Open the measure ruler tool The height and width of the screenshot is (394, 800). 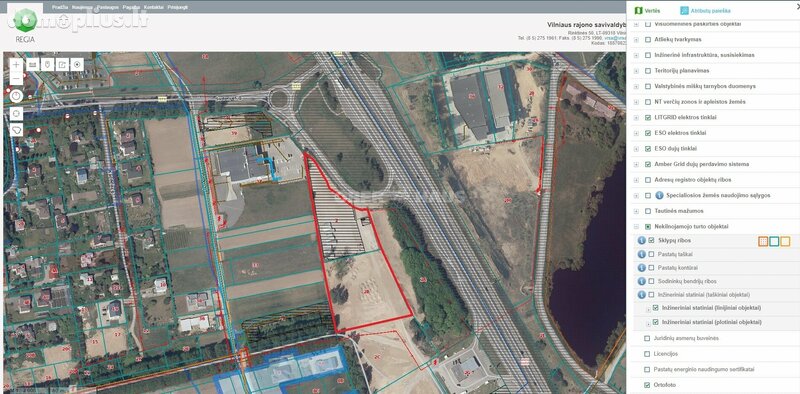[x=32, y=64]
